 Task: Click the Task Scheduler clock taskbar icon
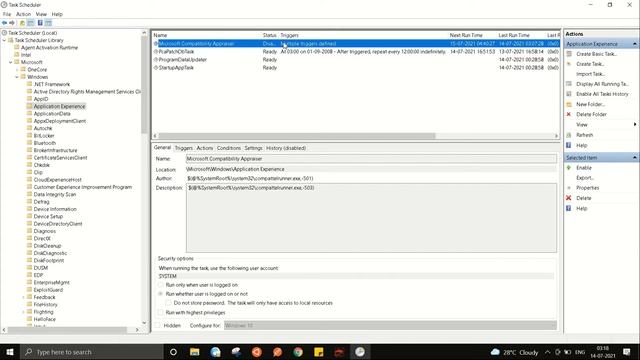[360, 352]
